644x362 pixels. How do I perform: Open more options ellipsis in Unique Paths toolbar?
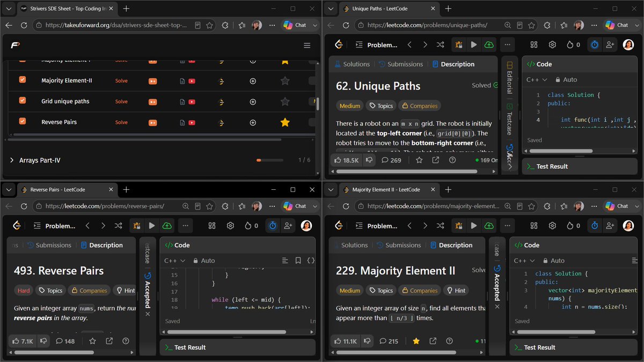[508, 45]
